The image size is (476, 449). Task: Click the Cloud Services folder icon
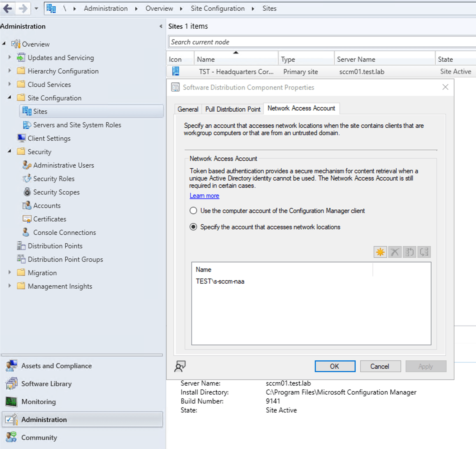(21, 84)
